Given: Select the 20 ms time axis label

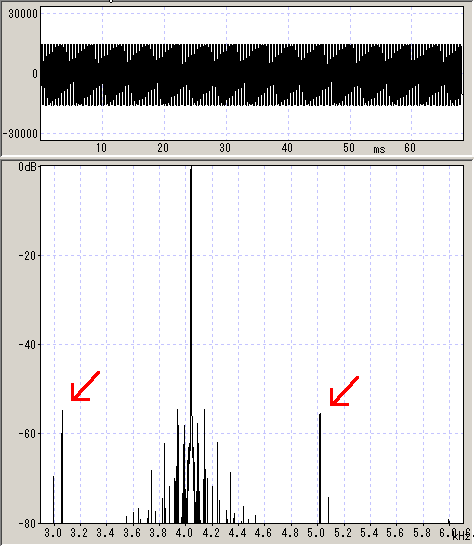Looking at the screenshot, I should 163,148.
